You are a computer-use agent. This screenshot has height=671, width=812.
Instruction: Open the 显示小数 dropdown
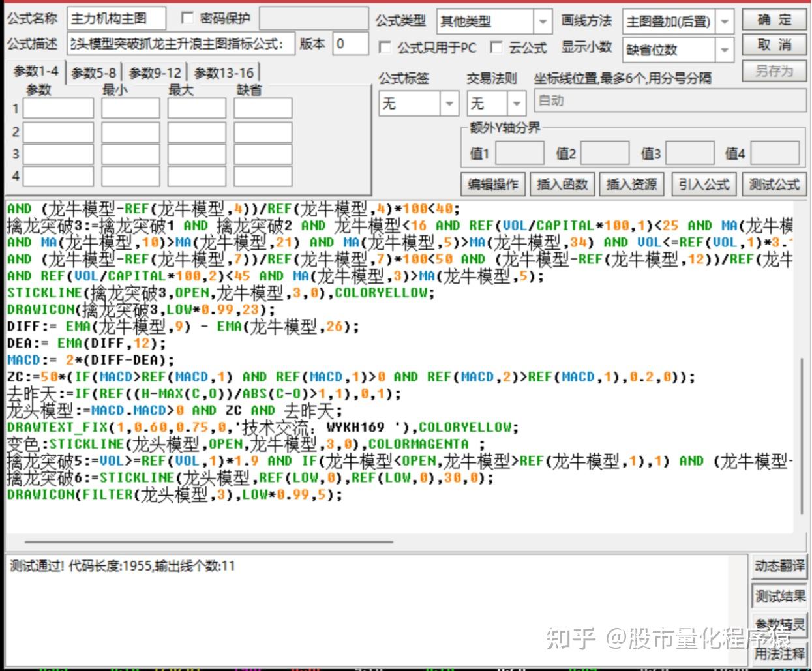pos(725,50)
